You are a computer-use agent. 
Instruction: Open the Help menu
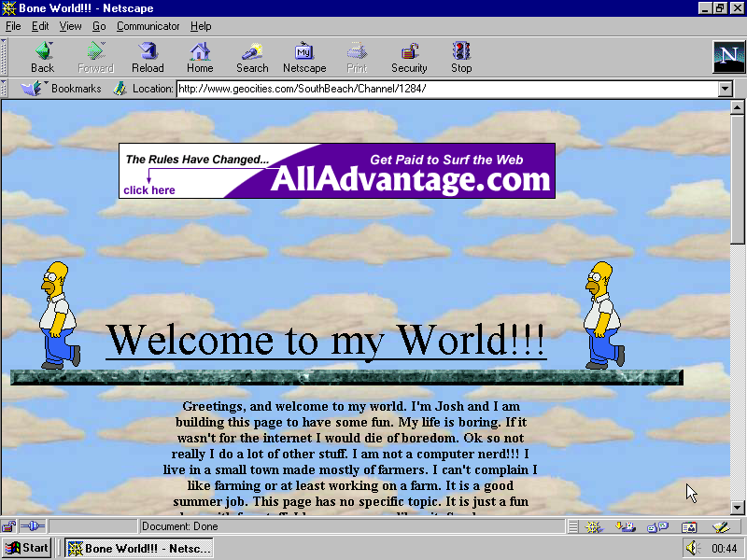coord(201,26)
